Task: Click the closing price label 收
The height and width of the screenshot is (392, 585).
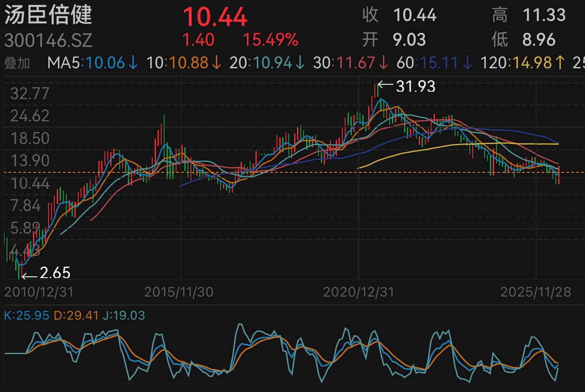Action: coord(370,15)
